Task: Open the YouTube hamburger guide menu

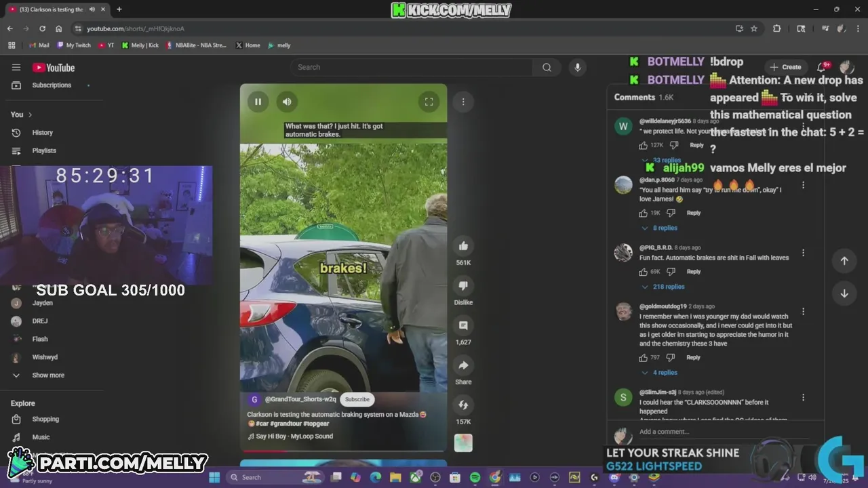Action: pyautogui.click(x=16, y=67)
